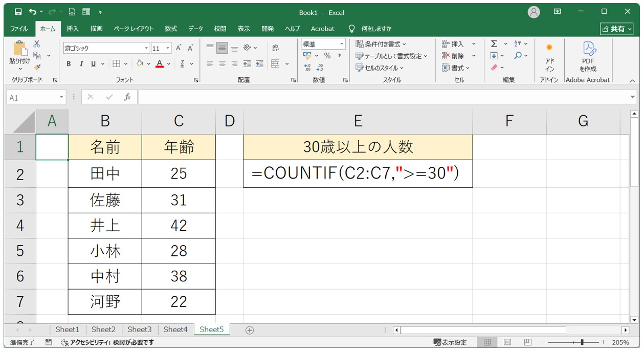Viewport: 644px width, 351px height.
Task: Switch to the Sheet3 worksheet tab
Action: [x=139, y=330]
